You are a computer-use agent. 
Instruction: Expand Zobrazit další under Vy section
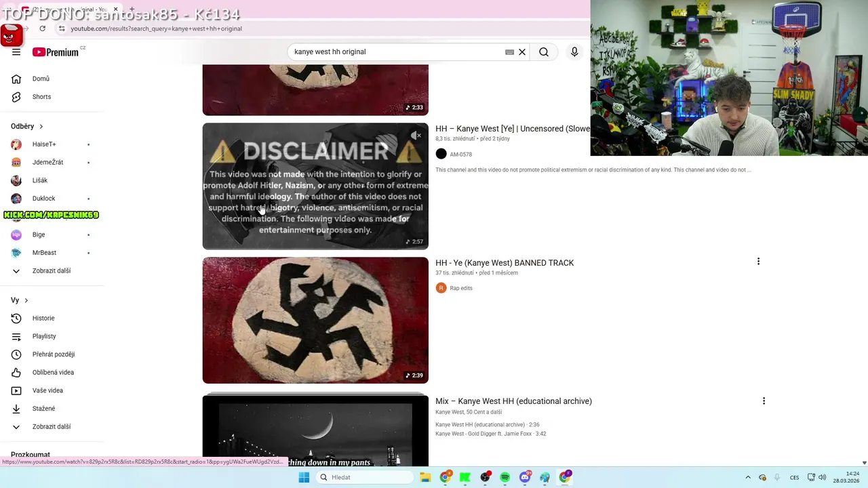click(52, 427)
